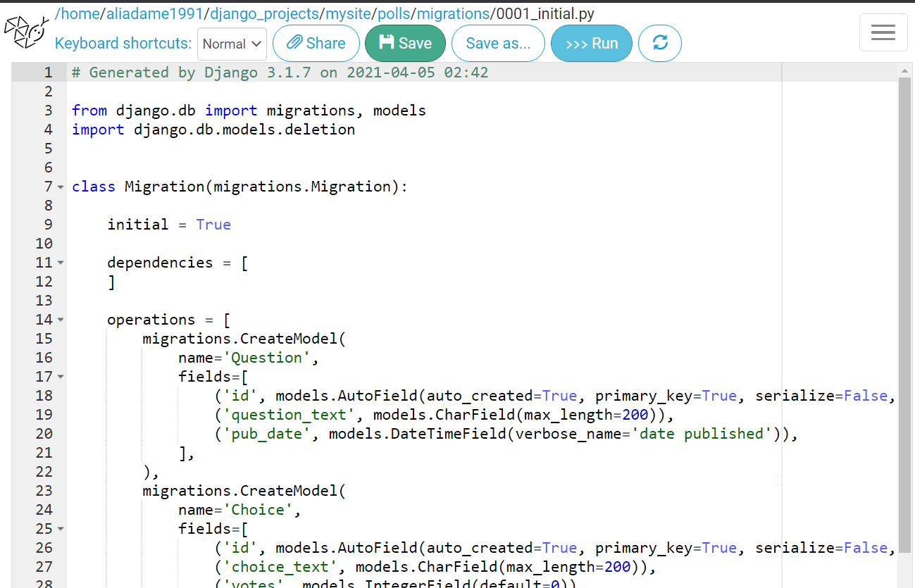Follow the Keyboard shortcuts link
915x588 pixels.
pos(123,44)
